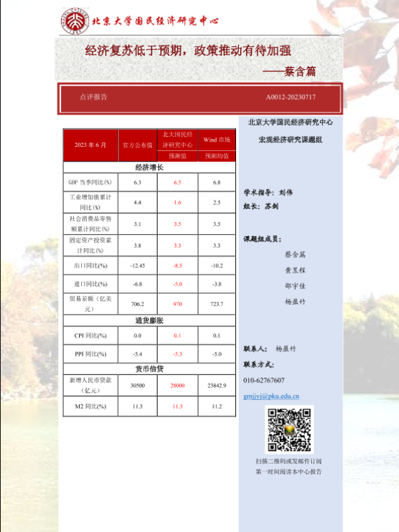Image resolution: width=399 pixels, height=532 pixels.
Task: Click the 扫描二维码或发邮件订阅 caption text
Action: [x=289, y=461]
